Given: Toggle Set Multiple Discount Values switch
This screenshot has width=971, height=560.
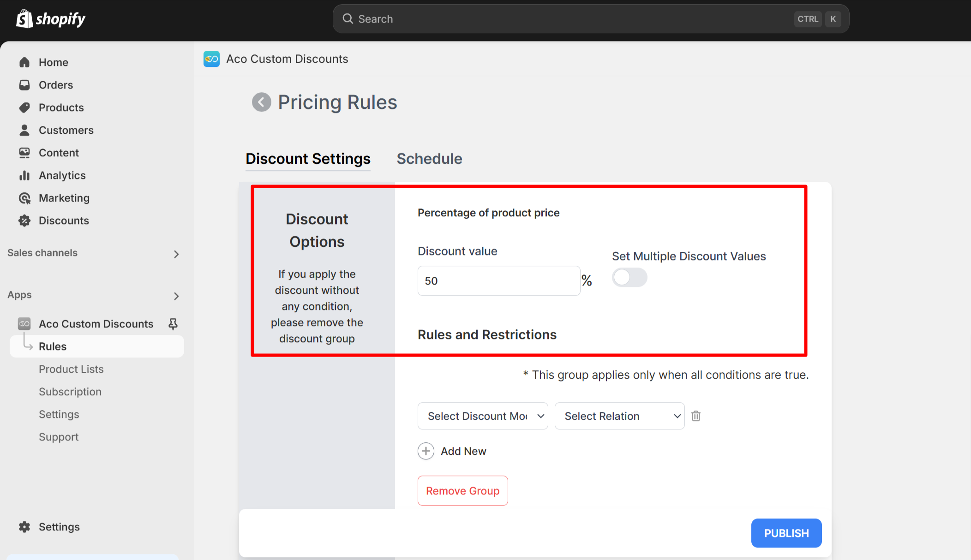Looking at the screenshot, I should coord(629,277).
